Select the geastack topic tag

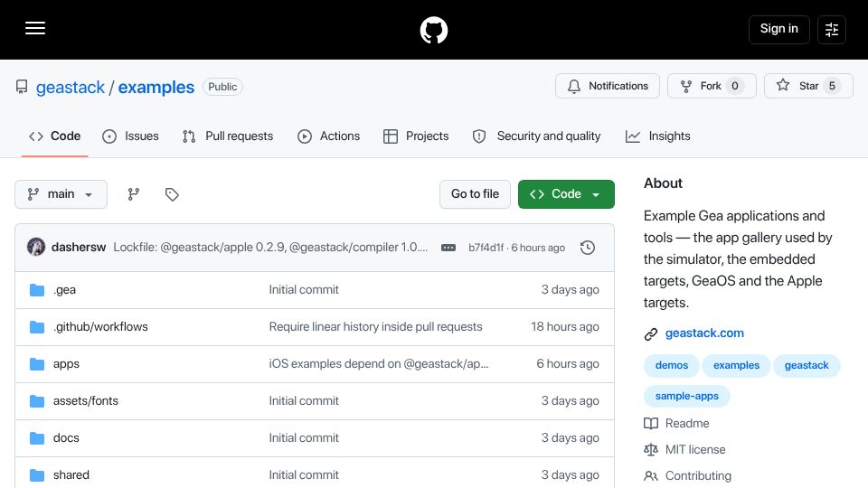click(807, 366)
